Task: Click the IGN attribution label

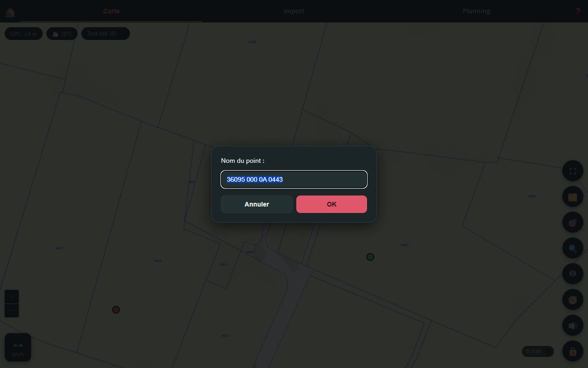Action: 537,351
